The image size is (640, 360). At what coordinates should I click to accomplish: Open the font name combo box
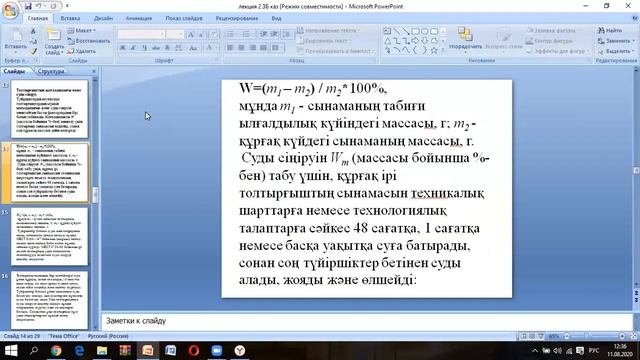(x=141, y=34)
